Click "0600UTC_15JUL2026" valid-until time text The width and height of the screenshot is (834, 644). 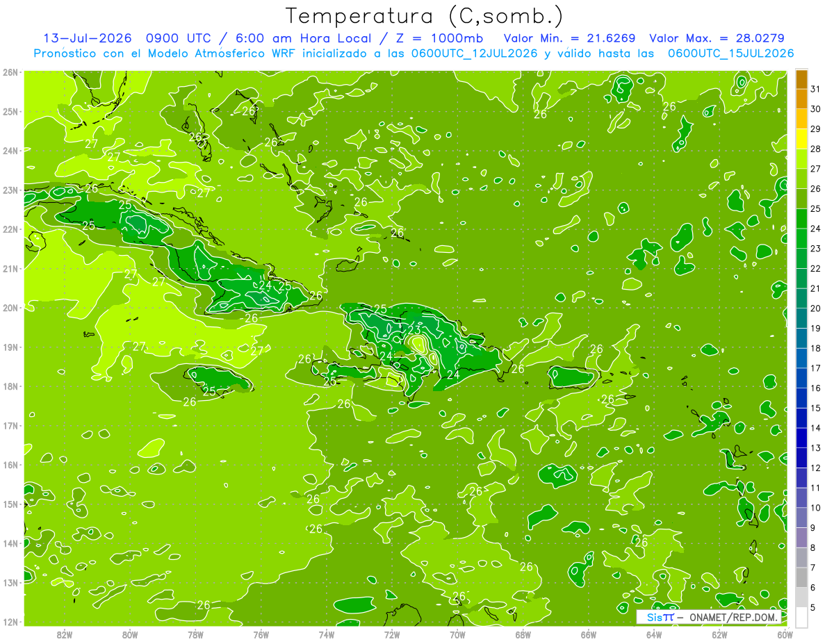[730, 53]
